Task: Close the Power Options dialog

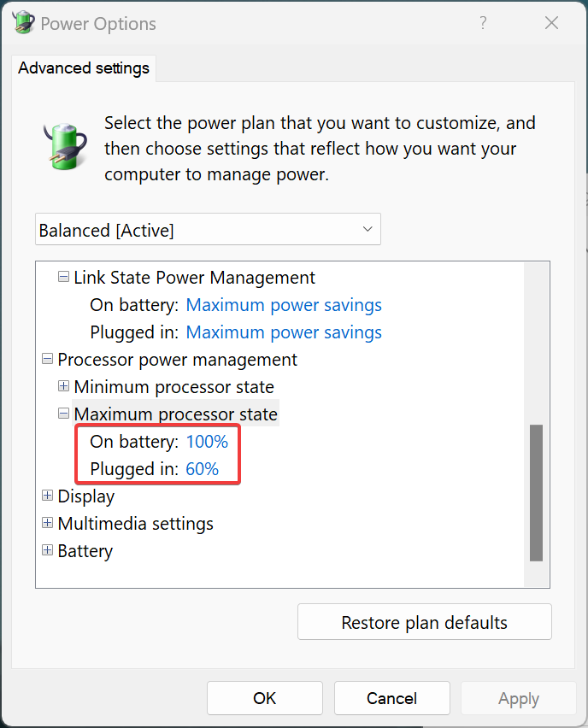Action: click(551, 23)
